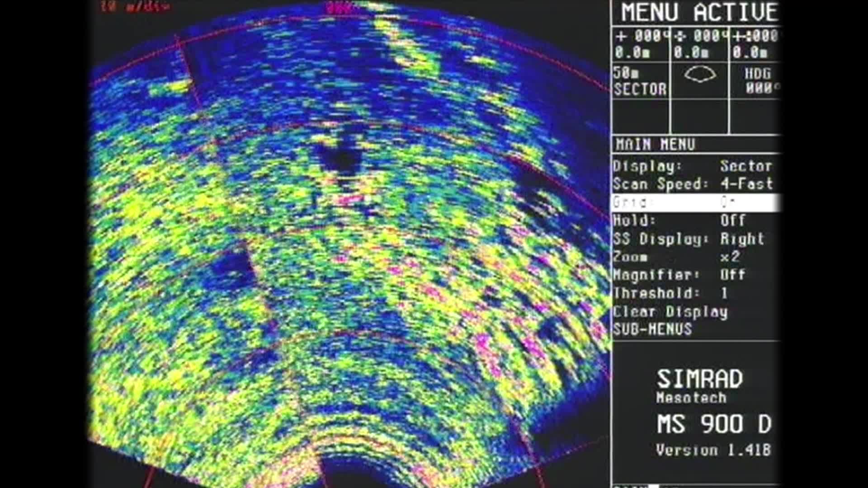Change the Threshold value 1
The height and width of the screenshot is (488, 868).
click(696, 293)
